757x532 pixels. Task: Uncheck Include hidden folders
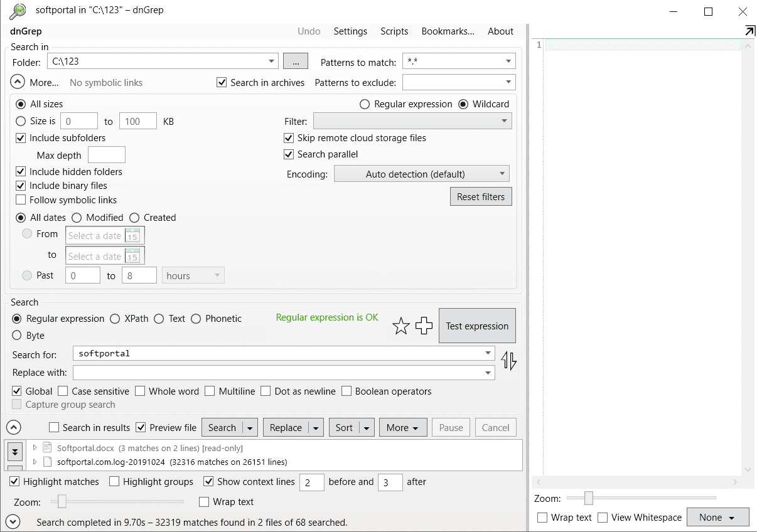(x=21, y=172)
